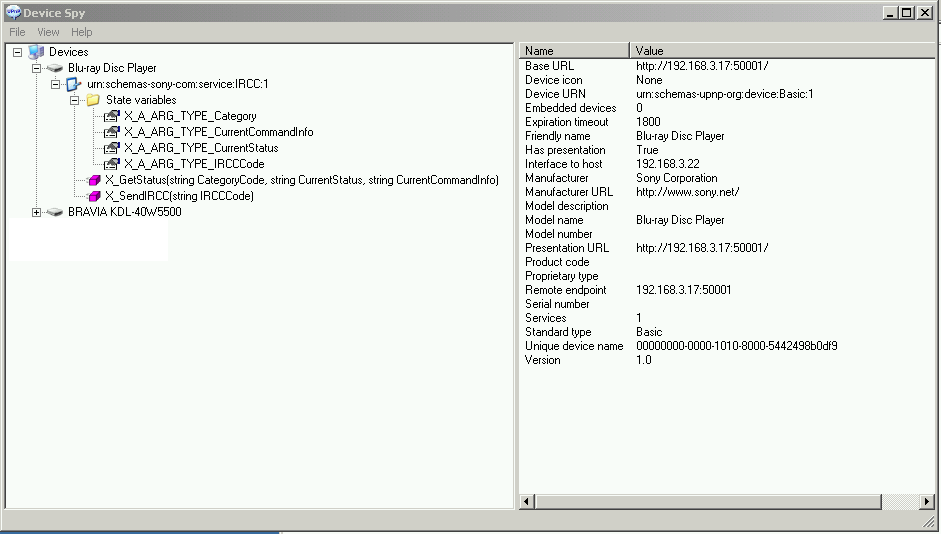The image size is (941, 534).
Task: Collapse the IRCC:1 service node
Action: click(x=56, y=85)
